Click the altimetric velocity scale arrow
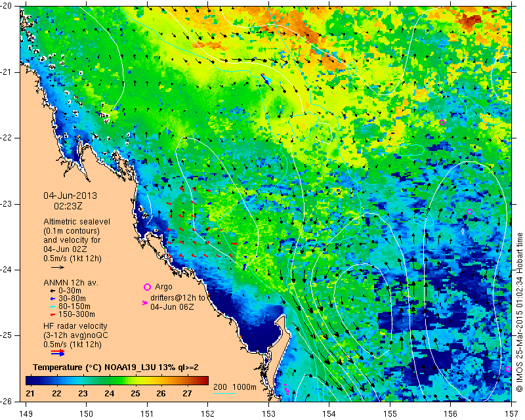Viewport: 525px width, 420px height. 58,267
